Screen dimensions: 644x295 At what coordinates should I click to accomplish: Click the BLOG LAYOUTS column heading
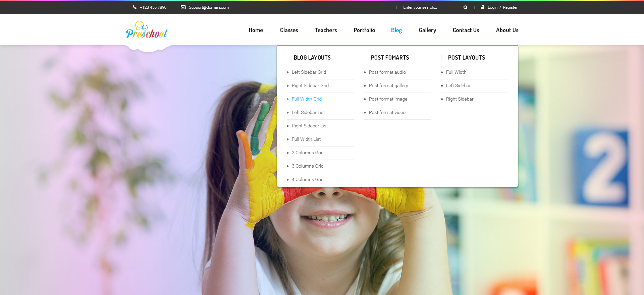coord(312,58)
